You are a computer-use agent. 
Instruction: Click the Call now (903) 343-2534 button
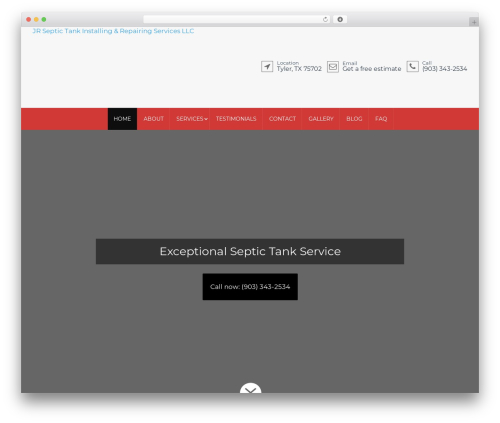point(250,287)
